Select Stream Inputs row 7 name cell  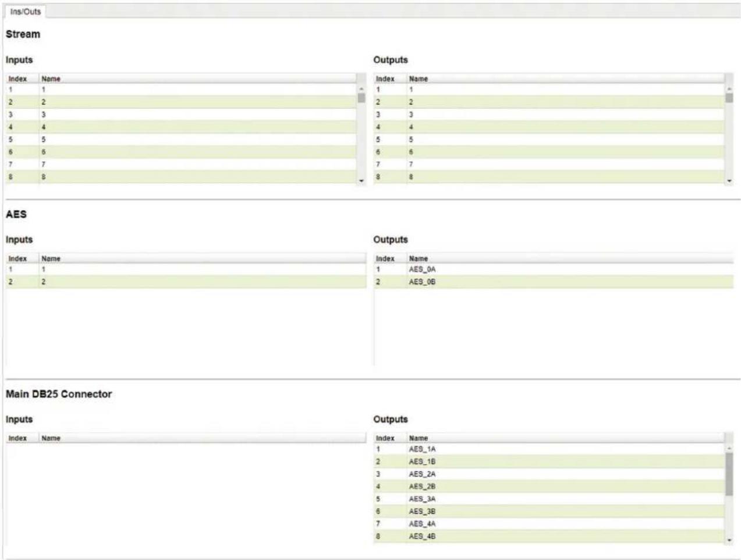[197, 165]
